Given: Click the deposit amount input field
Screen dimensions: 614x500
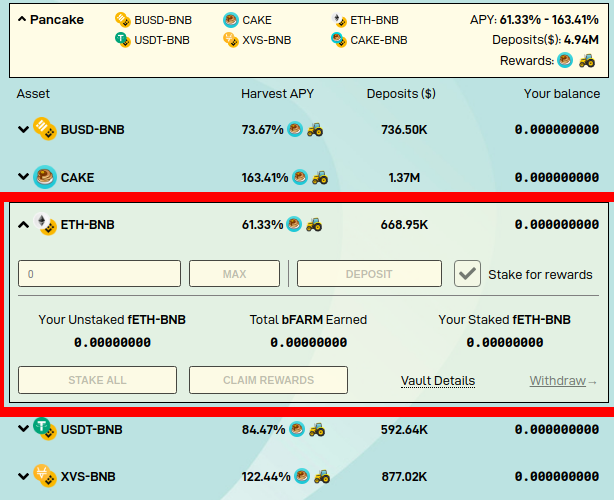Looking at the screenshot, I should point(99,274).
